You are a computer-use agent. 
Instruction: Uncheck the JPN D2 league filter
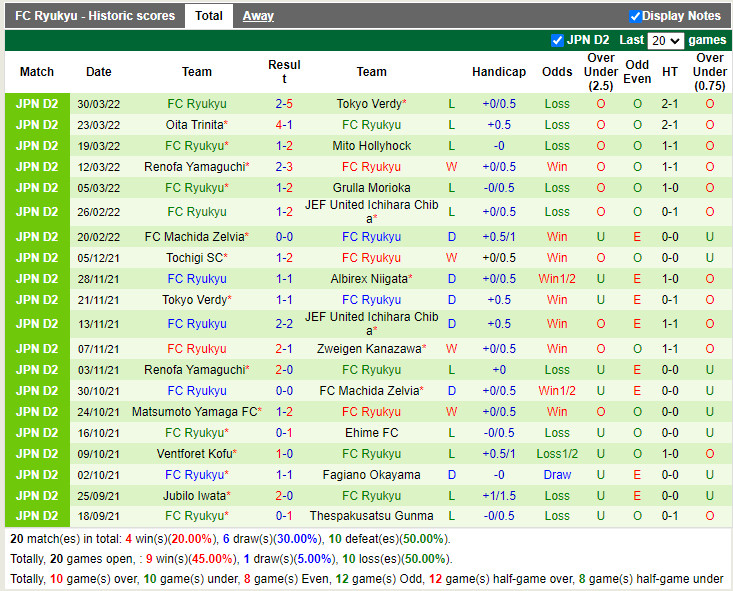[557, 40]
